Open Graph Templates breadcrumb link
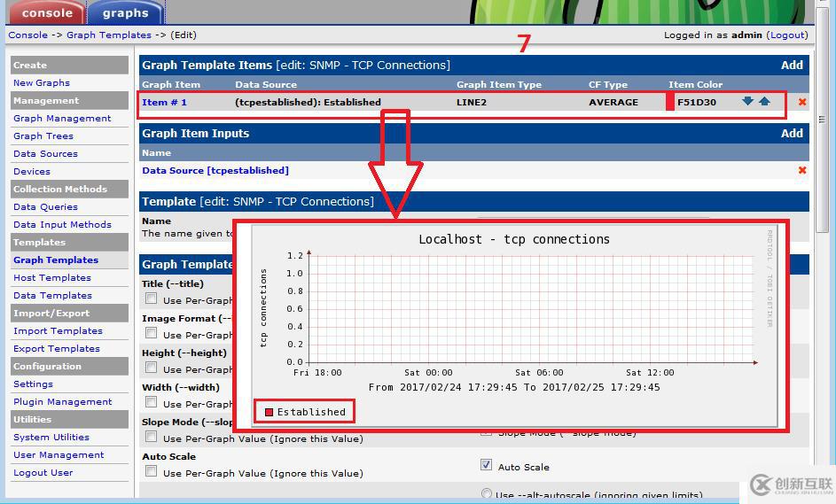This screenshot has width=836, height=504. [x=109, y=35]
